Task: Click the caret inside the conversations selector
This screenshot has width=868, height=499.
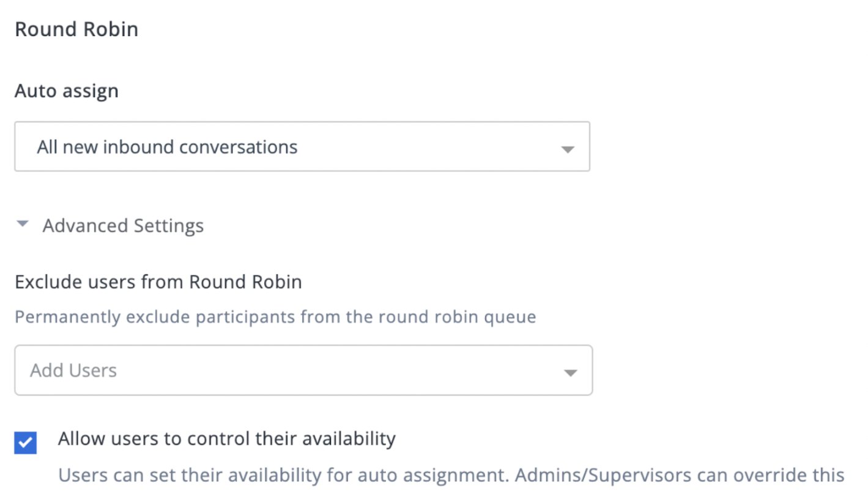Action: [569, 147]
